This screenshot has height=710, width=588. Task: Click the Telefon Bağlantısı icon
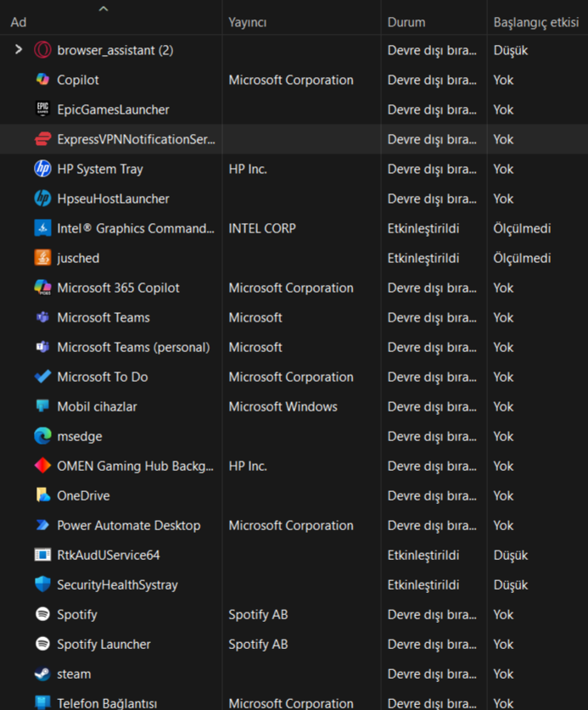[42, 702]
